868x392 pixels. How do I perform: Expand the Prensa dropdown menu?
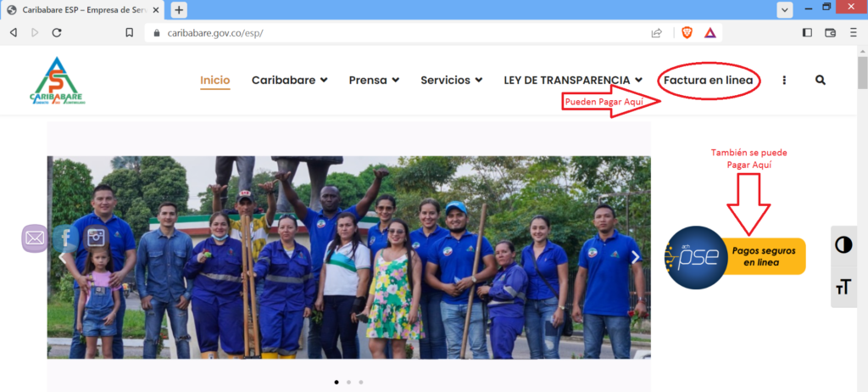tap(374, 81)
